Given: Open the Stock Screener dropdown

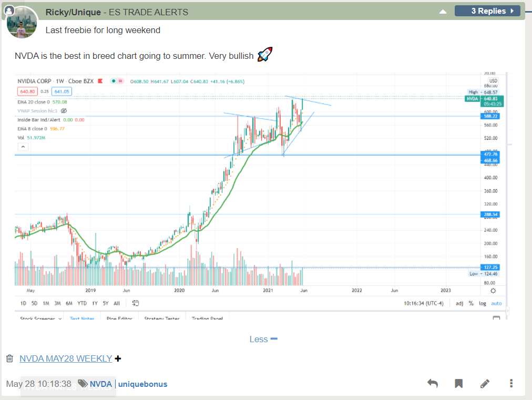Looking at the screenshot, I should point(40,318).
